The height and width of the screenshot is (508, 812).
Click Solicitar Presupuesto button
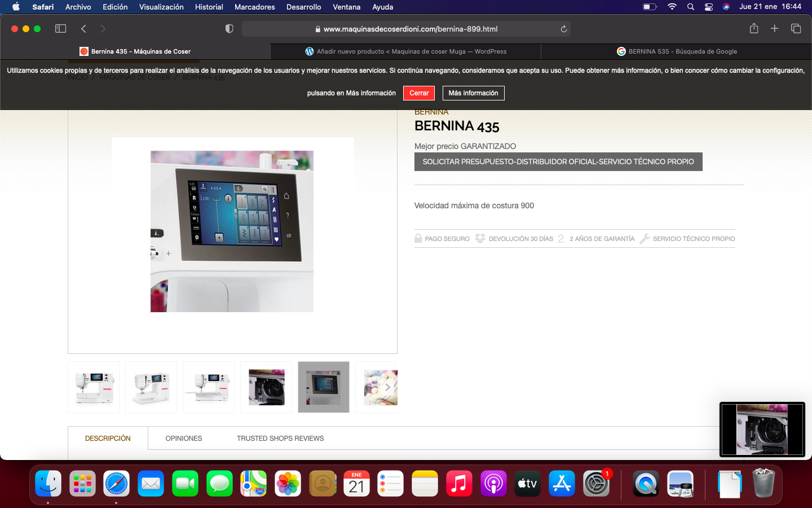tap(558, 161)
